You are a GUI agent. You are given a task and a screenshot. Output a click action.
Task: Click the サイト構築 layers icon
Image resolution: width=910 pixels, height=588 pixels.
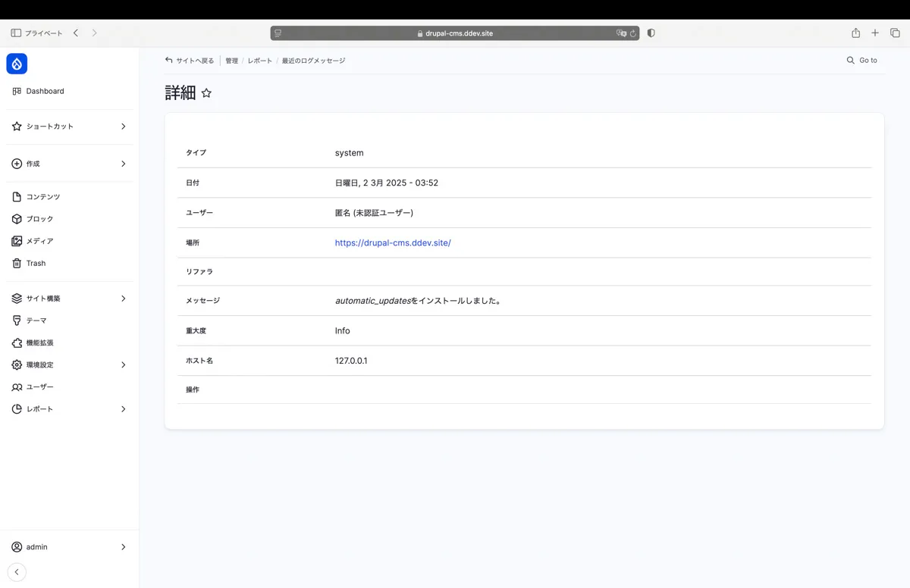pos(17,299)
